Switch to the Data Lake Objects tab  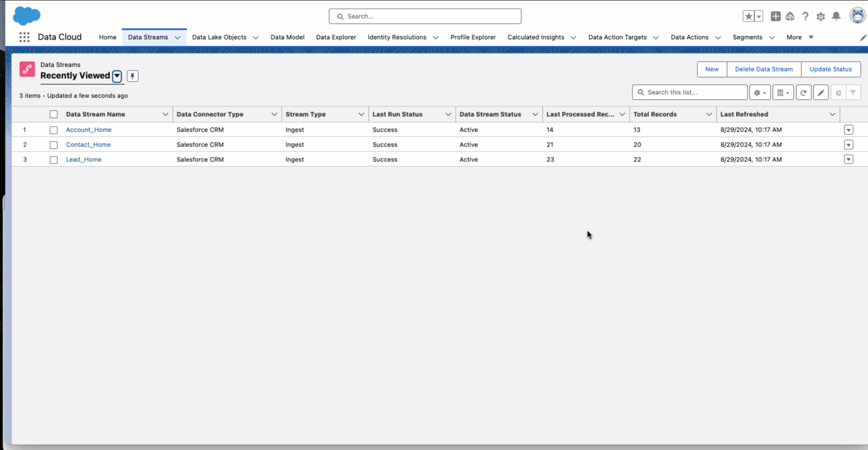(x=219, y=37)
